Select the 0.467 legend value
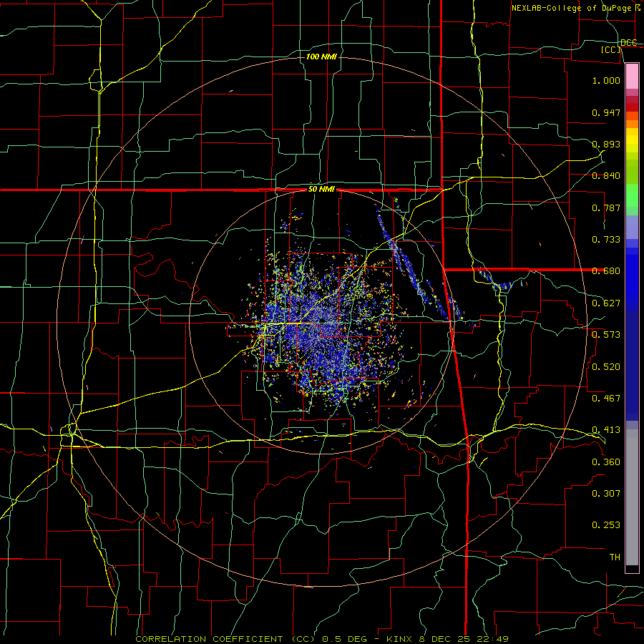 (x=606, y=399)
